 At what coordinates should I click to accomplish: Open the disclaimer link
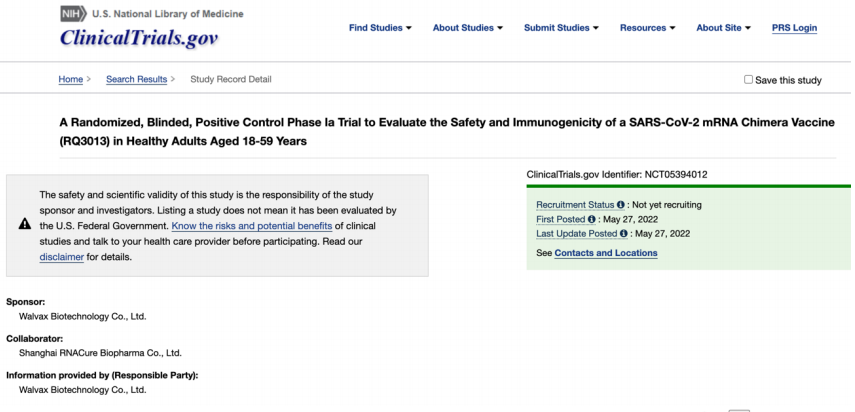[x=61, y=257]
